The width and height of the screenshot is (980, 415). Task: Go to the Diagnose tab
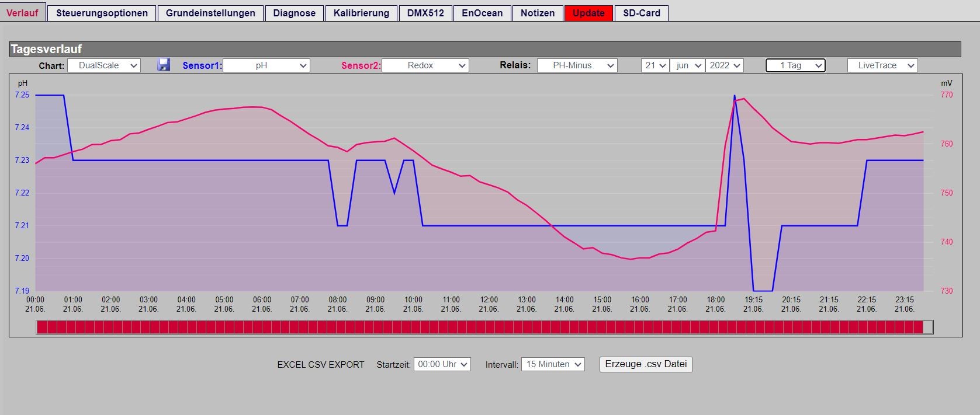pyautogui.click(x=294, y=13)
